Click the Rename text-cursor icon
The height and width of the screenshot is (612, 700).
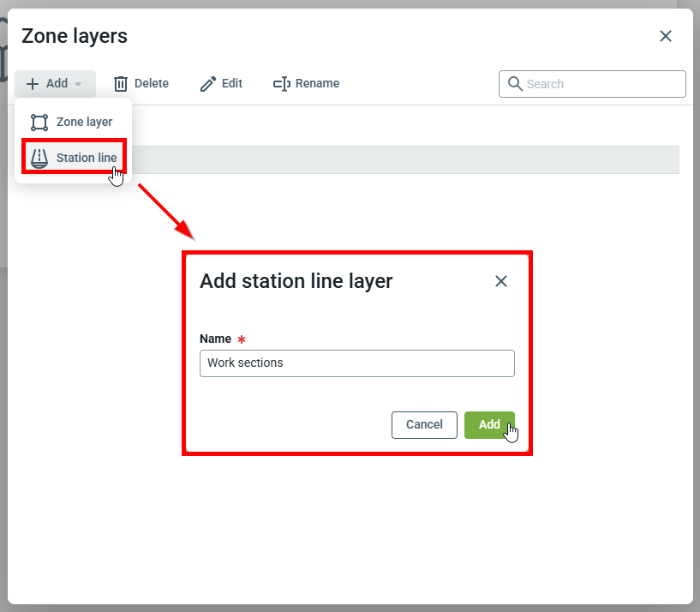coord(281,84)
